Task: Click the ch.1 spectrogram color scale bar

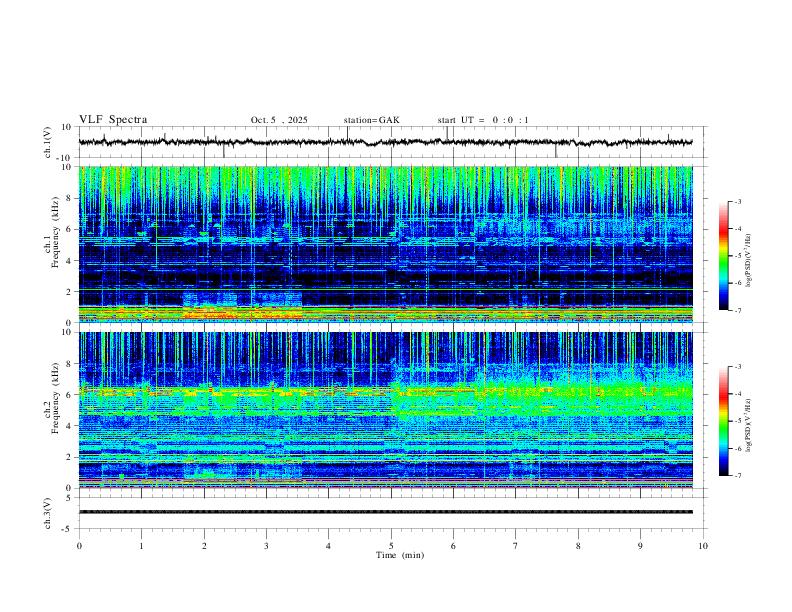Action: [723, 256]
